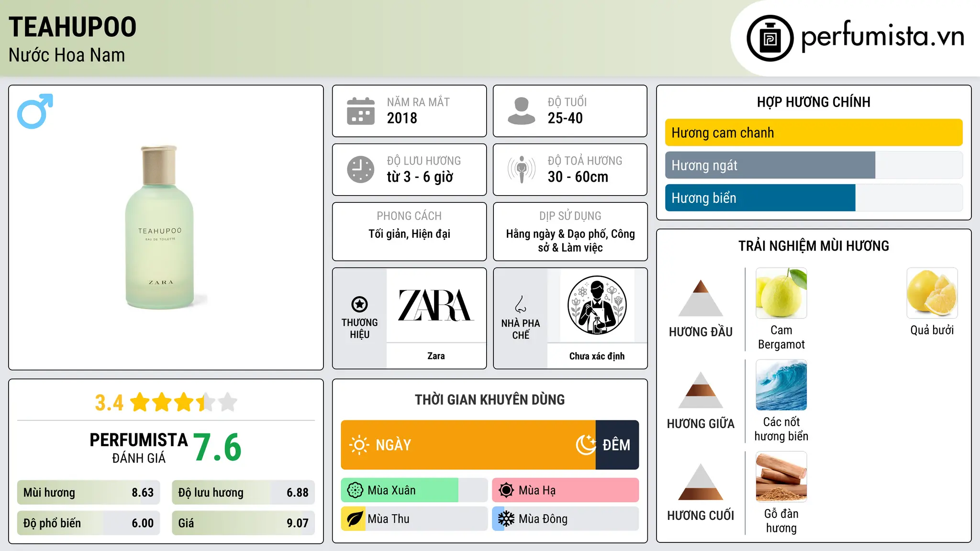Click the clock icon beside Độ lưu hương
Screen dimensions: 980x551
click(x=360, y=169)
